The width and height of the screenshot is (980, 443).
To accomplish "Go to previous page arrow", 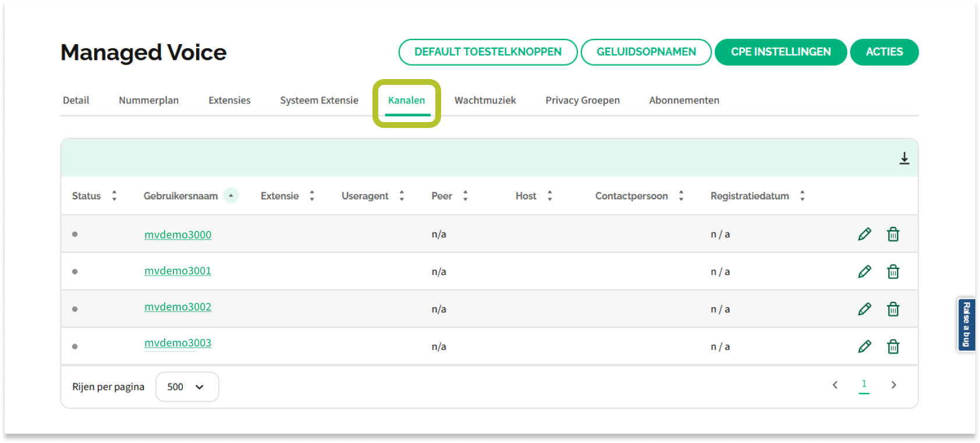I will (x=835, y=385).
